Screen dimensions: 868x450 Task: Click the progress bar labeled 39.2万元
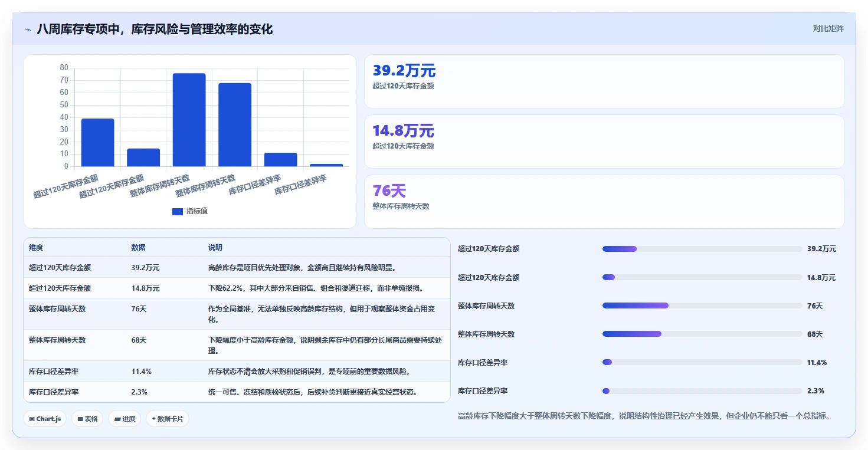[702, 249]
